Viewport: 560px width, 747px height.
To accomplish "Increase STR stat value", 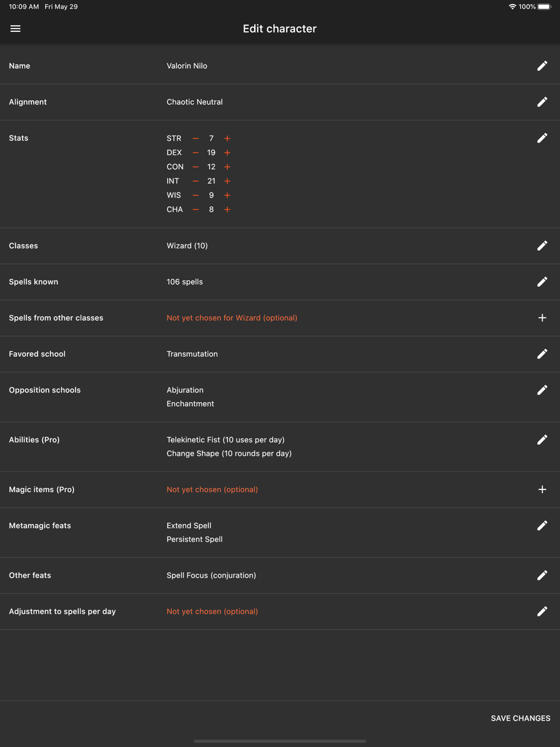I will point(227,138).
